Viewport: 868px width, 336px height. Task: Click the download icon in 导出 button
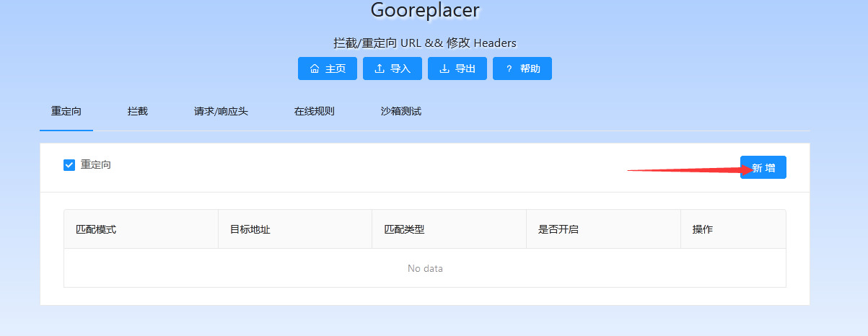pyautogui.click(x=444, y=69)
